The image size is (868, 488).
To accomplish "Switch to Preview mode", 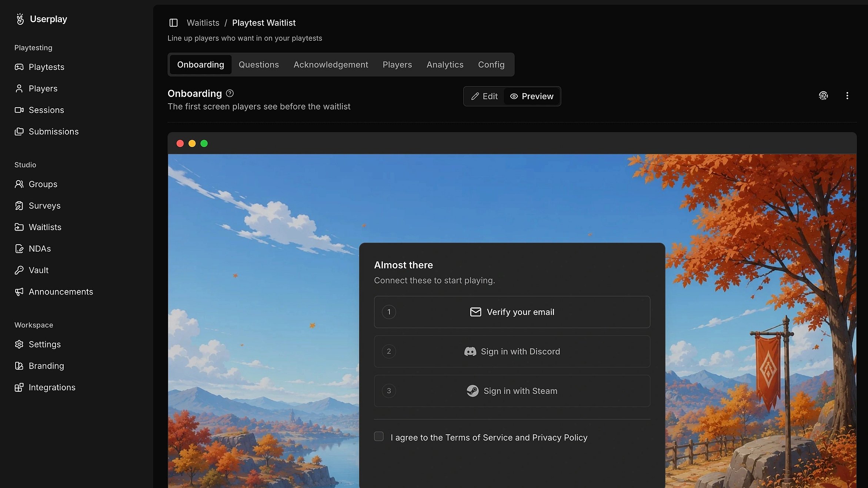I will coord(532,96).
